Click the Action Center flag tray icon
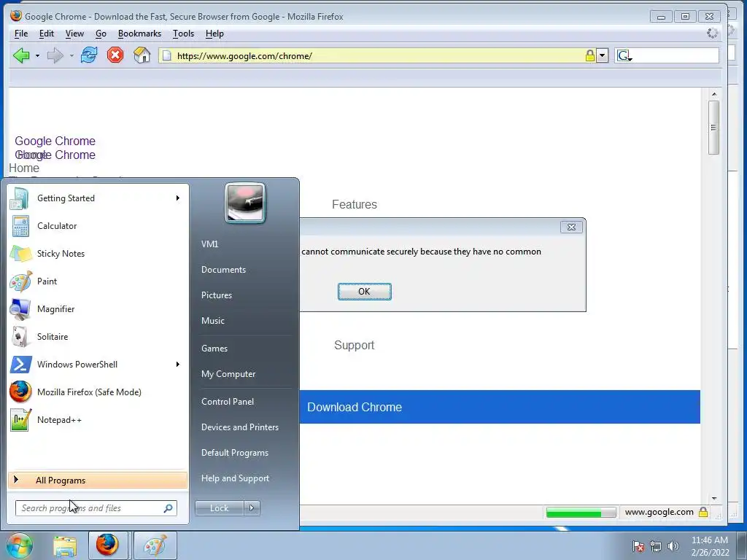 pyautogui.click(x=638, y=546)
